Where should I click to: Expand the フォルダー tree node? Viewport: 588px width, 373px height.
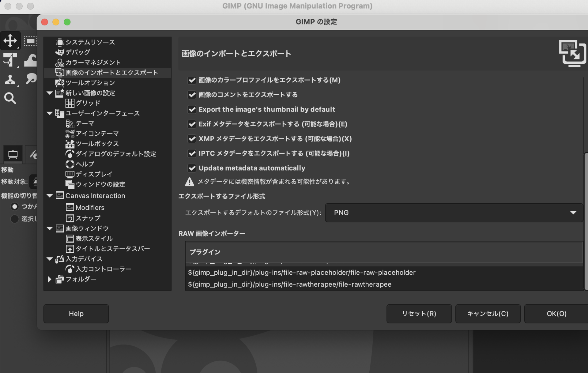50,279
